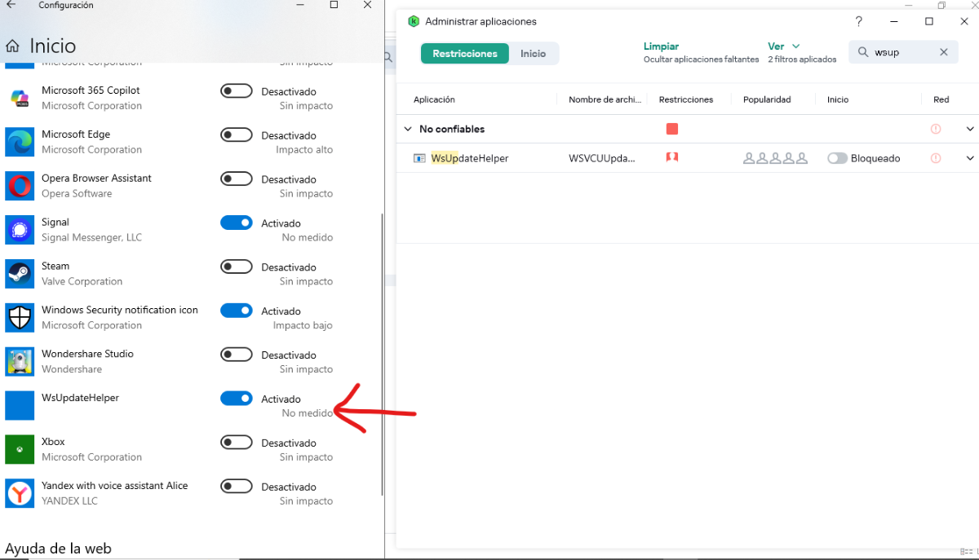Click the restriction flag icon for WsUpdateHelper
979x560 pixels.
672,157
